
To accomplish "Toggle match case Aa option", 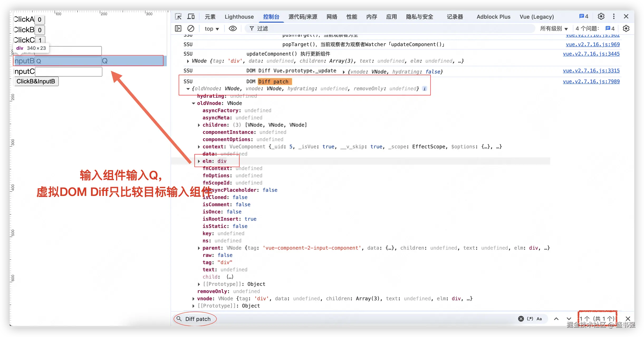I will (x=539, y=319).
